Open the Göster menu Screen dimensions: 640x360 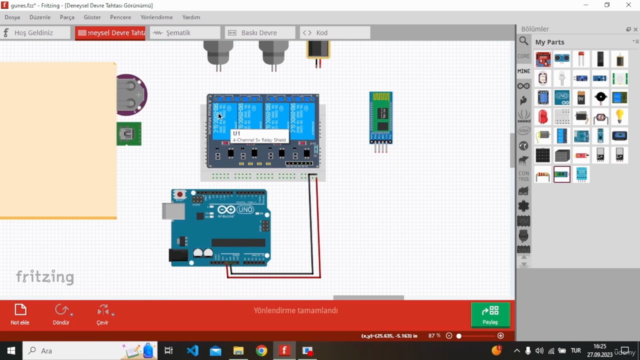tap(92, 17)
